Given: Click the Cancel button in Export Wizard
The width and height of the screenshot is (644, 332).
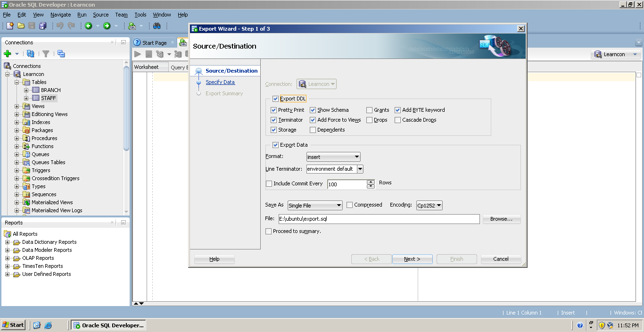Looking at the screenshot, I should click(x=501, y=259).
